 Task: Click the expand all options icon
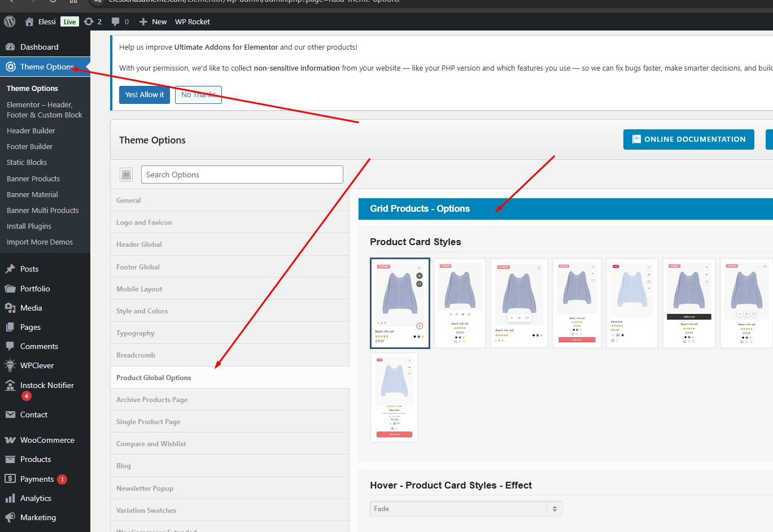(x=126, y=175)
